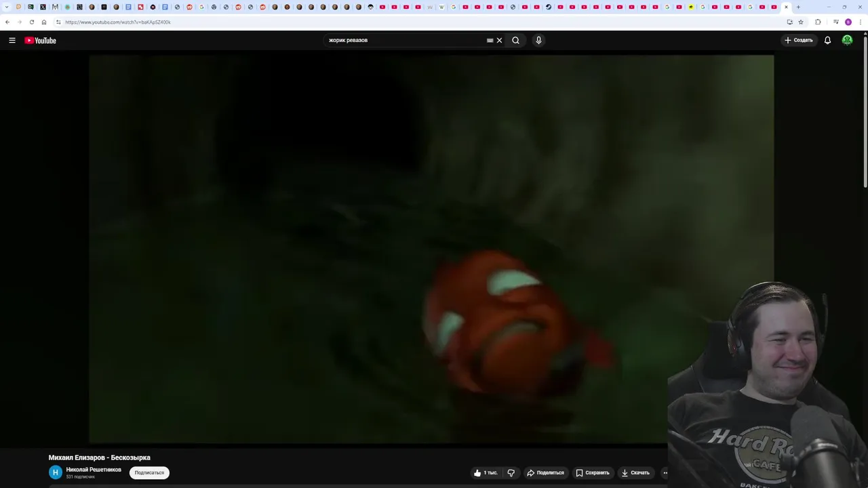Viewport: 868px width, 488px height.
Task: Clear the search query with the X
Action: tap(499, 40)
